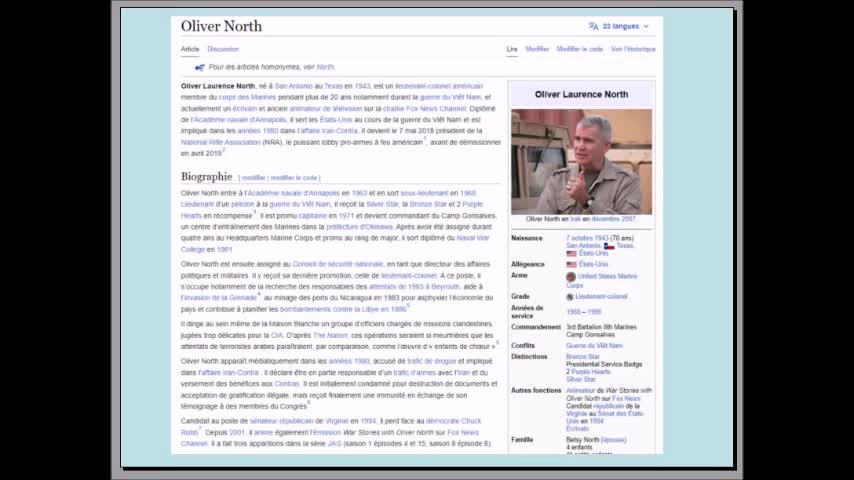Open Animateur link in Autres fonctions
The image size is (854, 480).
[581, 391]
